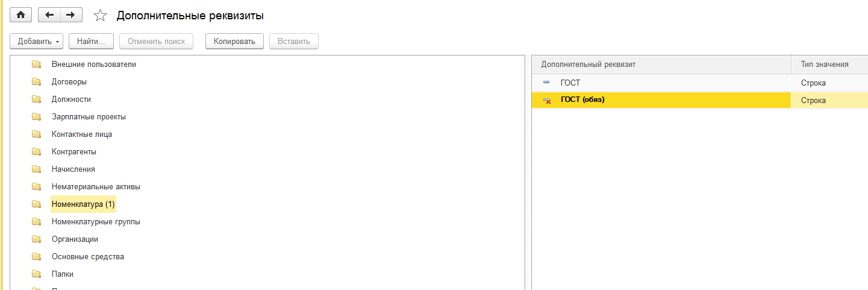The image size is (868, 290).
Task: Click the Отменить поиск button
Action: click(x=157, y=42)
